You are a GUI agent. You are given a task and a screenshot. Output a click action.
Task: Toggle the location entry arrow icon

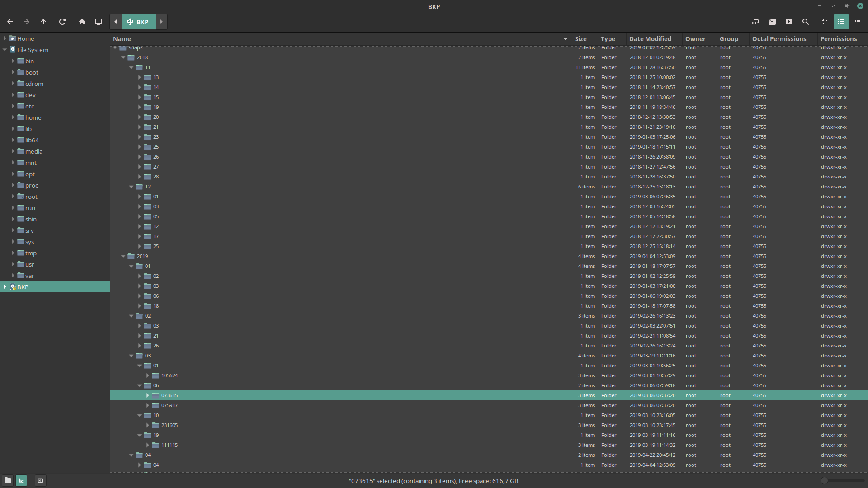(x=755, y=22)
